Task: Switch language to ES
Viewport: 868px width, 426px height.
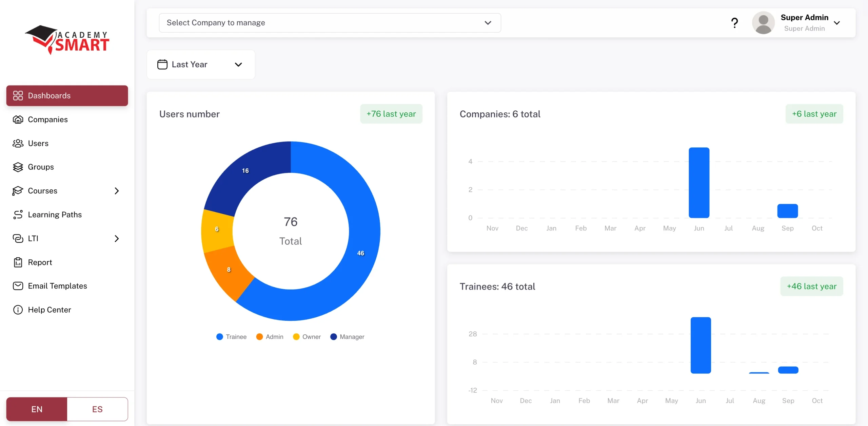Action: 97,409
